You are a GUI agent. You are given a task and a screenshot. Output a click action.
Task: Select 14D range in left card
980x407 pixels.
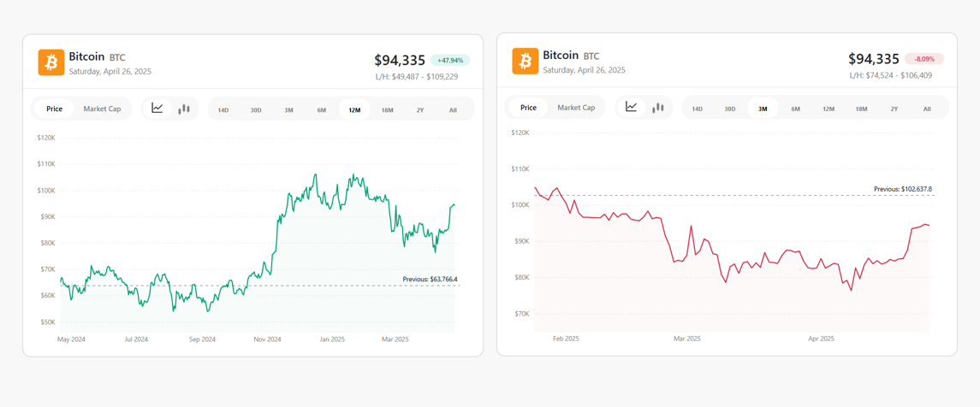223,109
